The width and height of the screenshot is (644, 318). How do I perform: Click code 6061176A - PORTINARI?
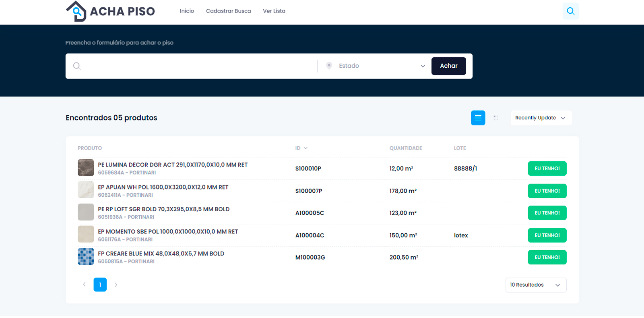coord(125,239)
